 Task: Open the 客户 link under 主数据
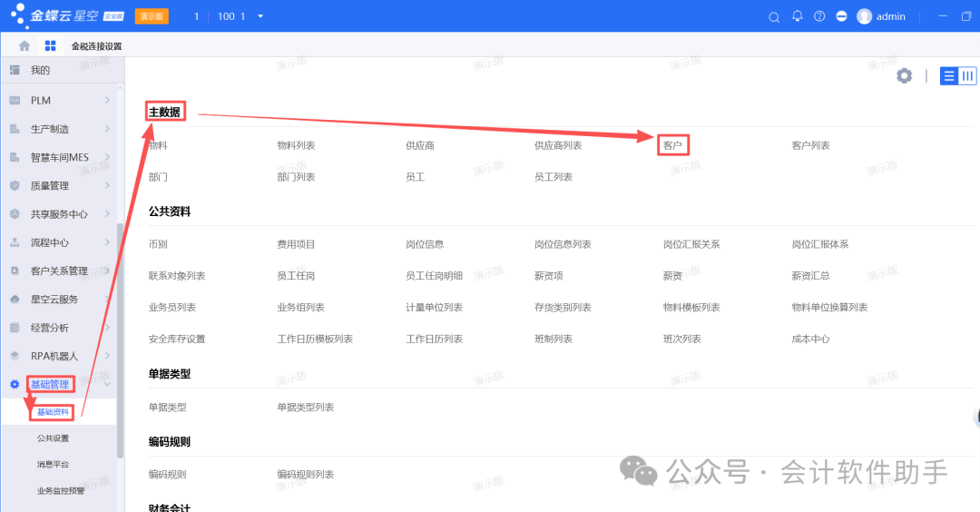[x=672, y=145]
